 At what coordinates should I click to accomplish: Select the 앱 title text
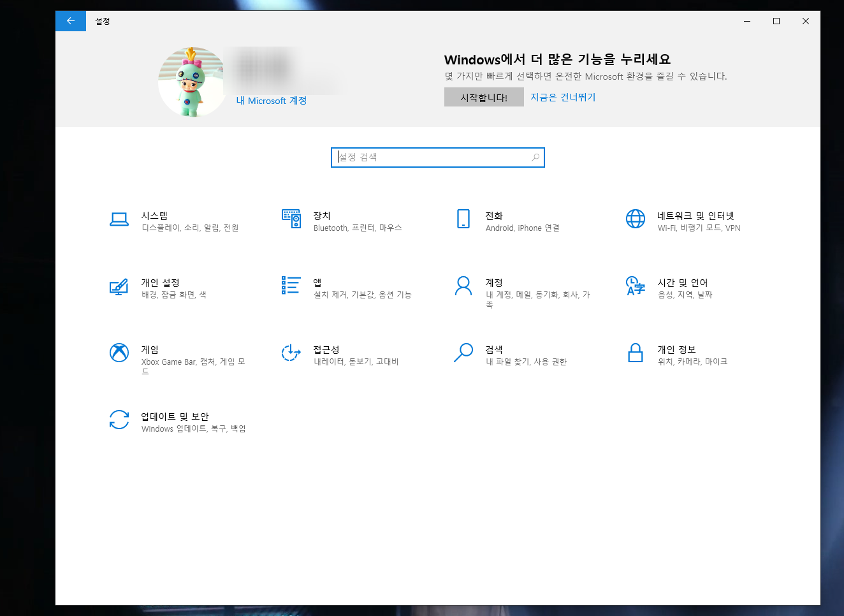point(317,283)
